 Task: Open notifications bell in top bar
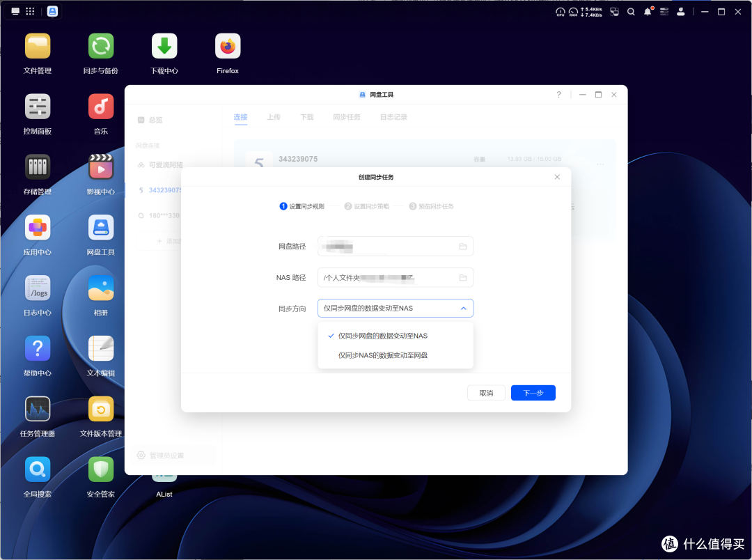[x=648, y=12]
